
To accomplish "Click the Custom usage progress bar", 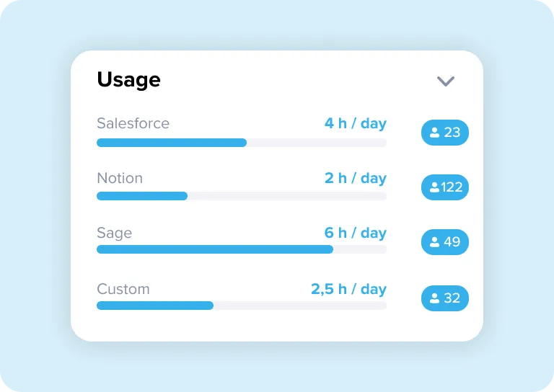I will pos(242,306).
